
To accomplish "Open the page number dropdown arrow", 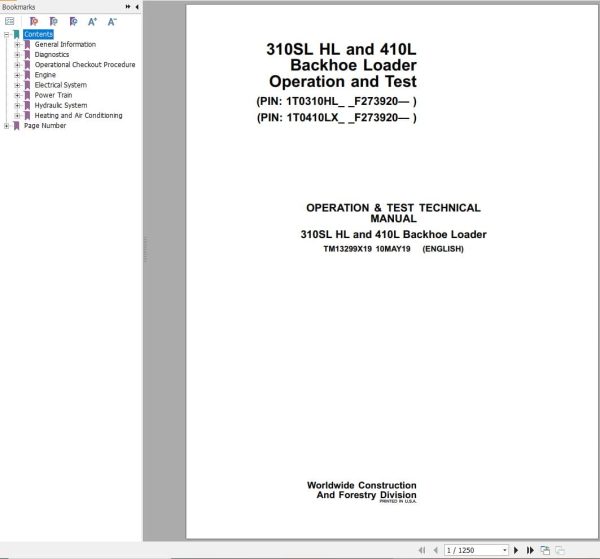I will [x=505, y=550].
